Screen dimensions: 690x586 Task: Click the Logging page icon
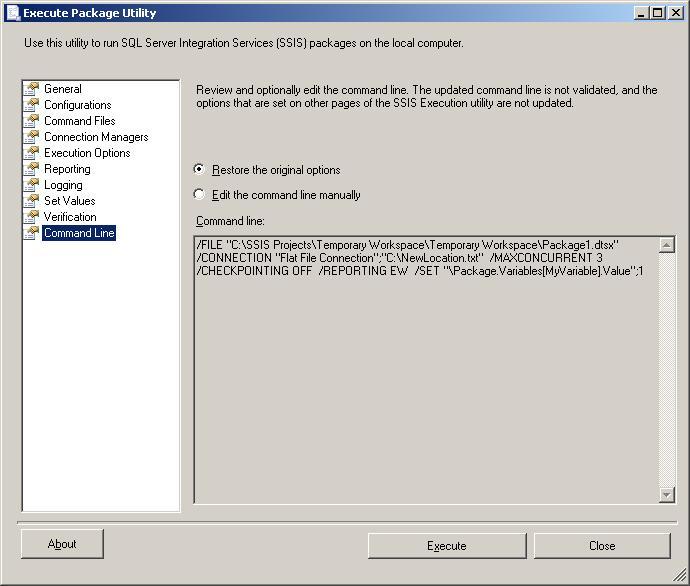click(x=32, y=185)
